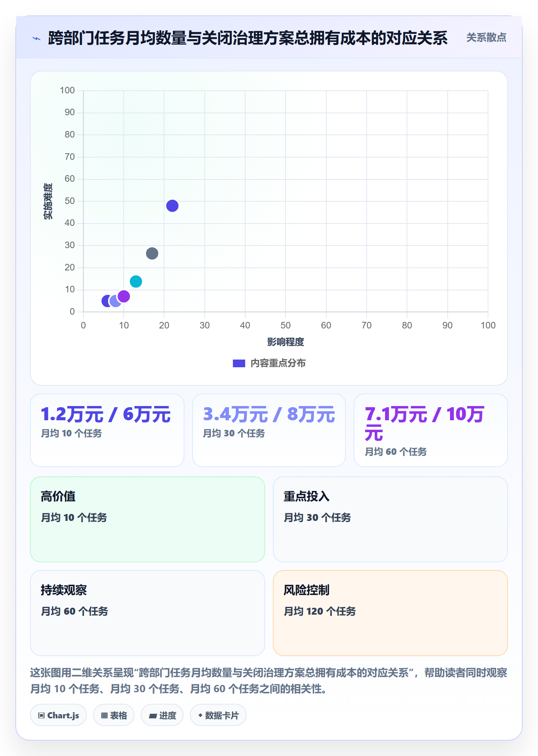Click the bright purple scatter point

pyautogui.click(x=124, y=296)
